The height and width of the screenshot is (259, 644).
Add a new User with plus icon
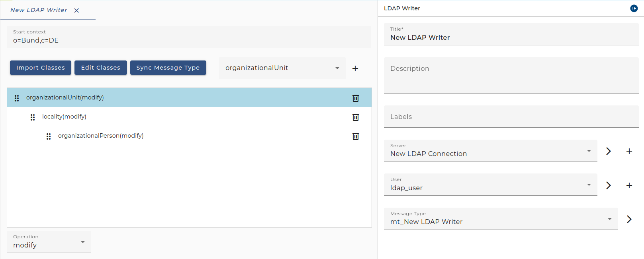click(x=629, y=185)
